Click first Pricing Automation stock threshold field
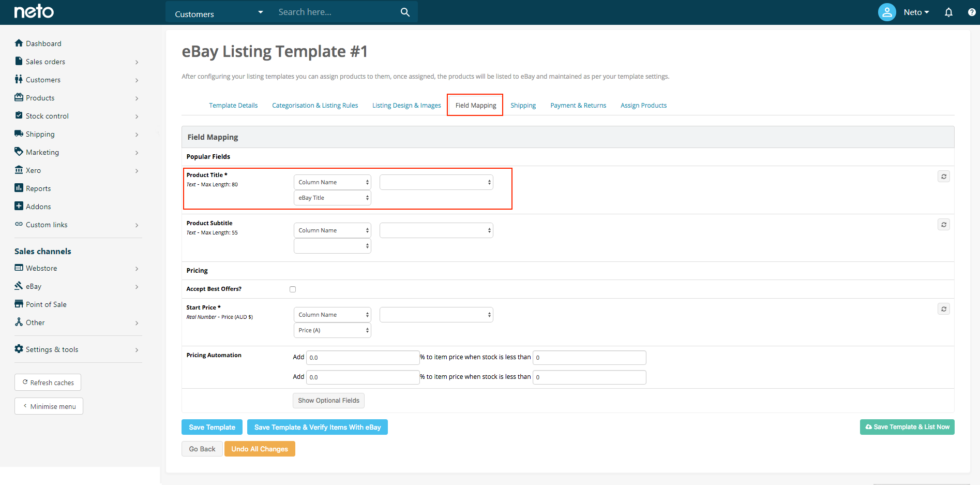The image size is (980, 485). click(589, 358)
